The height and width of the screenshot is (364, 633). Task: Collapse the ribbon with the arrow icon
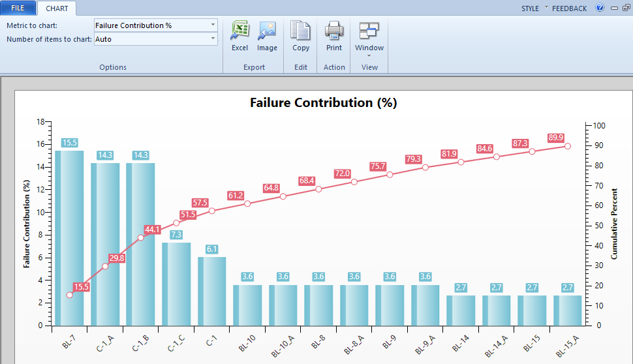coord(615,8)
